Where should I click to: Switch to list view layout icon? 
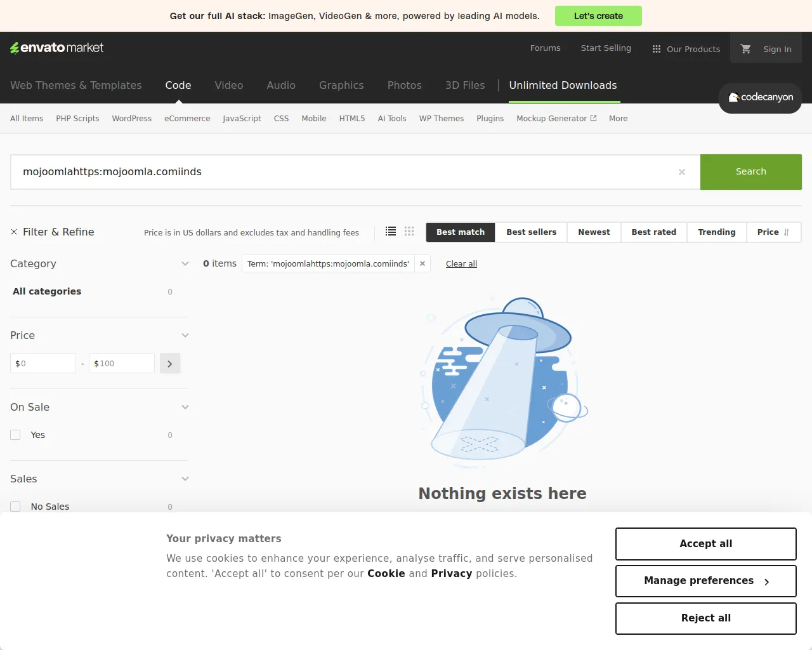click(391, 232)
